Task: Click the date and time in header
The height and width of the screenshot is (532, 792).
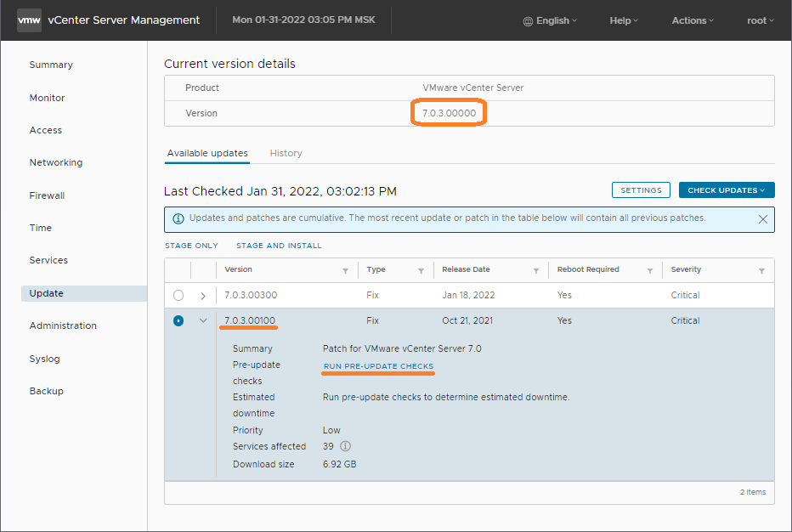Action: 303,20
